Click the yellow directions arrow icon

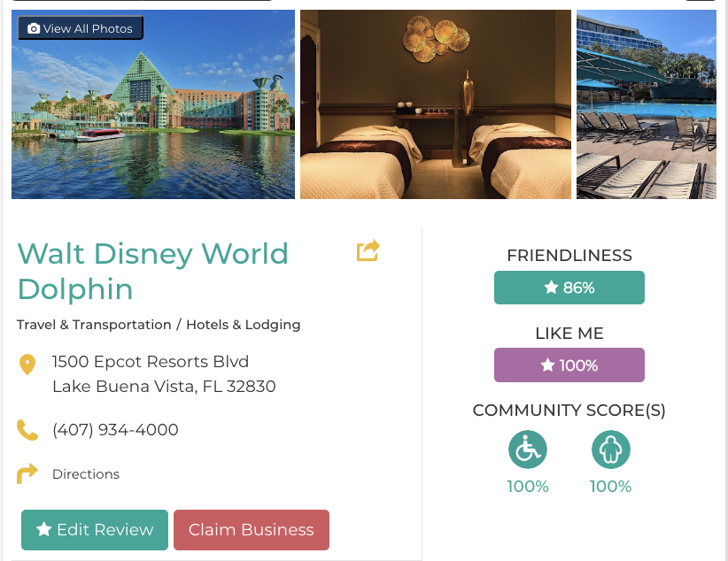pos(27,473)
